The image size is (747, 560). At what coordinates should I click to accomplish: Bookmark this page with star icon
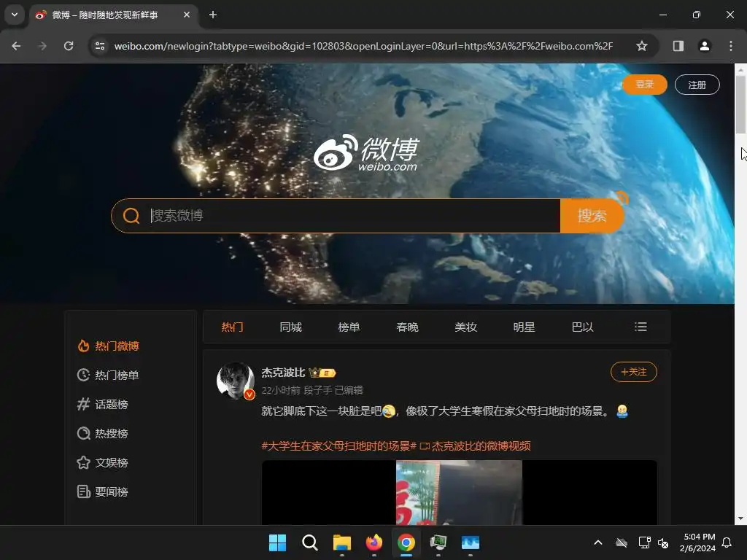click(642, 46)
